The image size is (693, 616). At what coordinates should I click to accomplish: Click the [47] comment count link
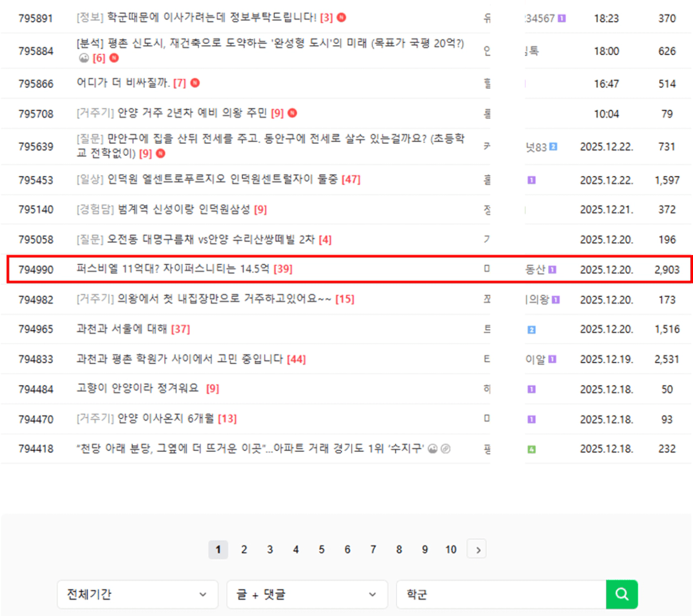[x=351, y=180]
